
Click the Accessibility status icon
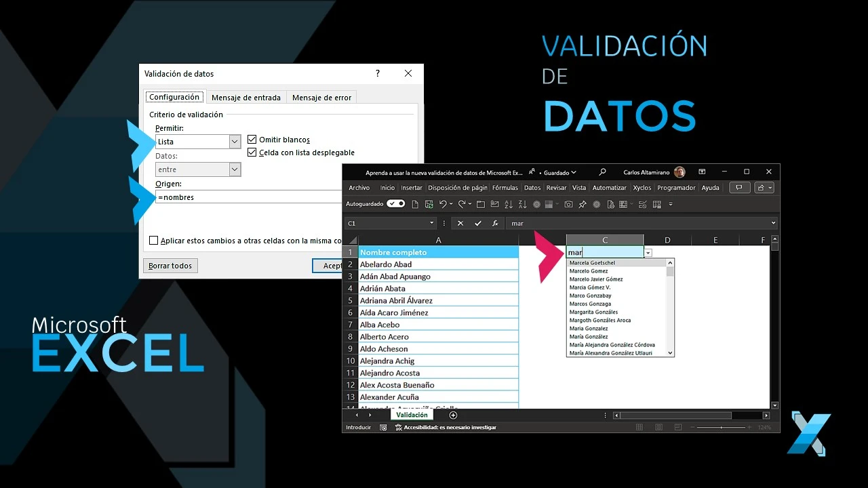(399, 428)
